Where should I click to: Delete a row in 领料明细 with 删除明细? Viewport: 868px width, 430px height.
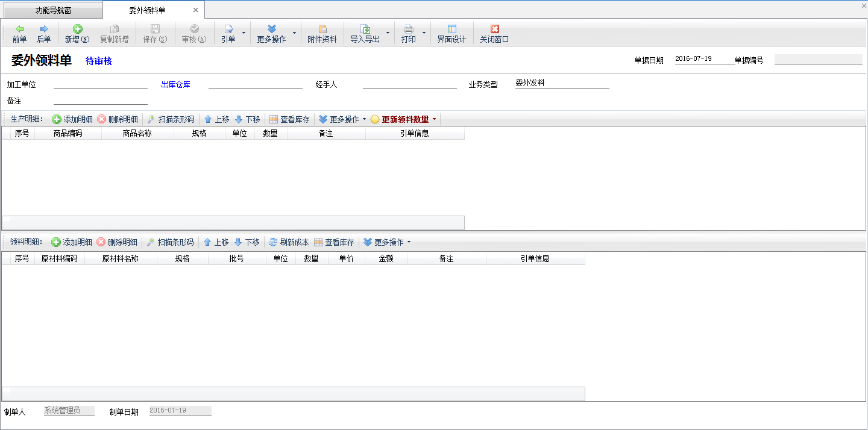[117, 242]
